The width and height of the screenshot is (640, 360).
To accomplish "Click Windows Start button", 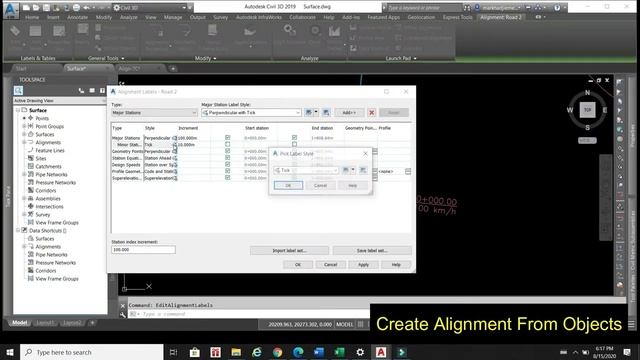I will [10, 352].
